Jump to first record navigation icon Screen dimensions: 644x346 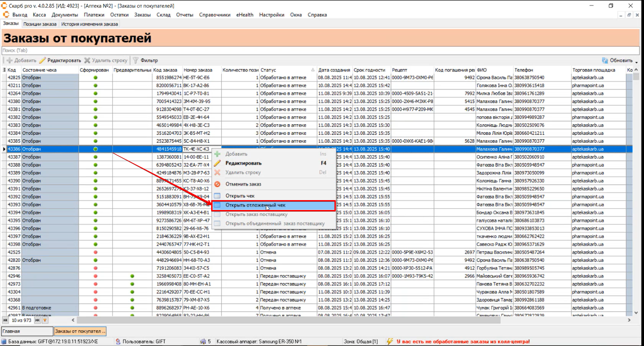[x=5, y=320]
